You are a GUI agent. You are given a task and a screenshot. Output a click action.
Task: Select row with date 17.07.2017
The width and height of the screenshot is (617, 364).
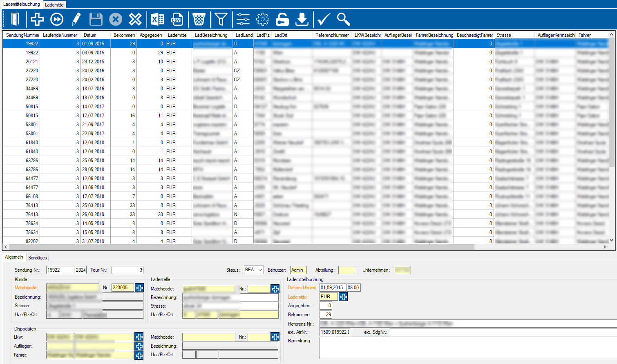(306, 116)
